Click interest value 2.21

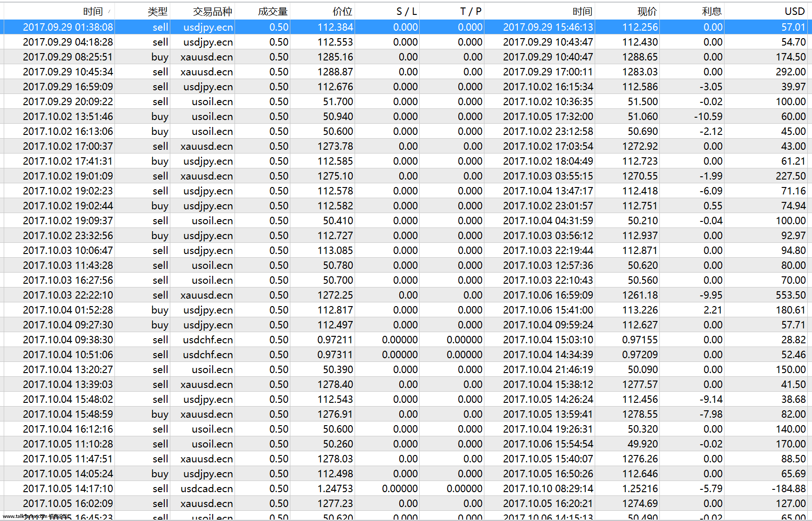(x=713, y=310)
